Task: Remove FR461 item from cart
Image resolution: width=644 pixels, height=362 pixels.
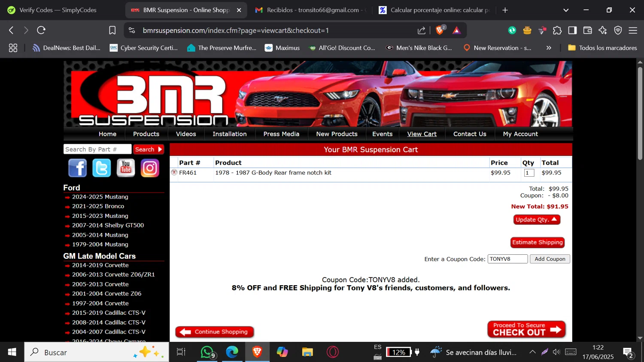Action: click(174, 172)
